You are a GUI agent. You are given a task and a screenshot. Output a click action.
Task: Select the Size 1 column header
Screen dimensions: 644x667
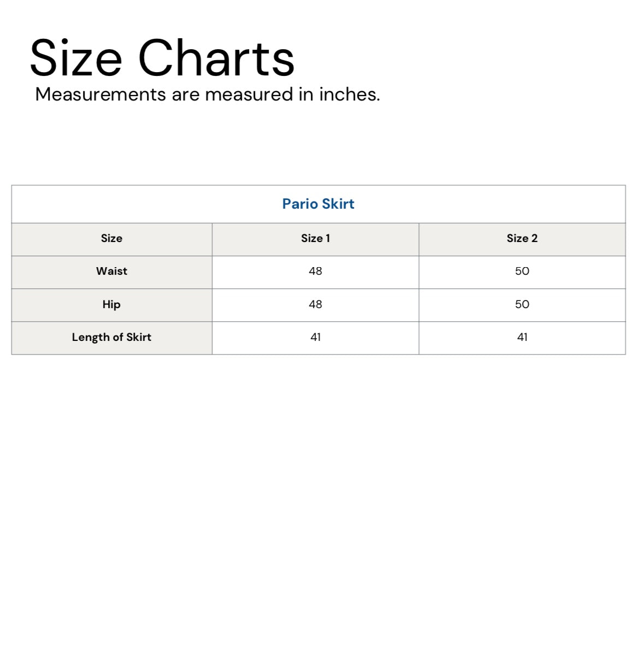point(315,239)
